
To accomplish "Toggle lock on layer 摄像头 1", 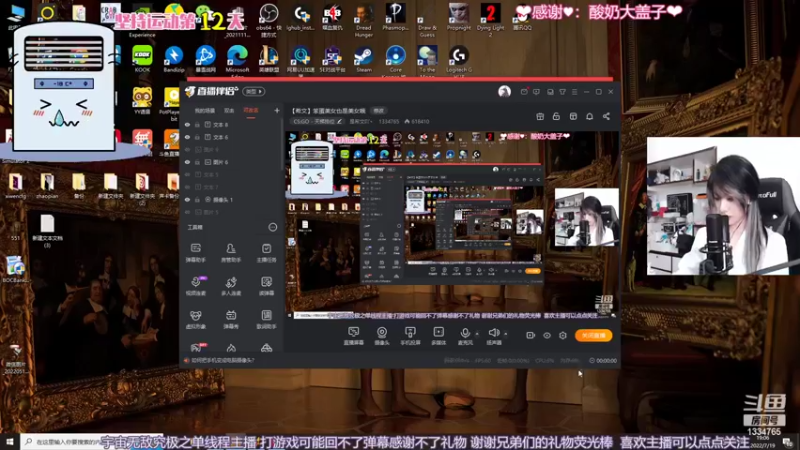I will coord(197,199).
